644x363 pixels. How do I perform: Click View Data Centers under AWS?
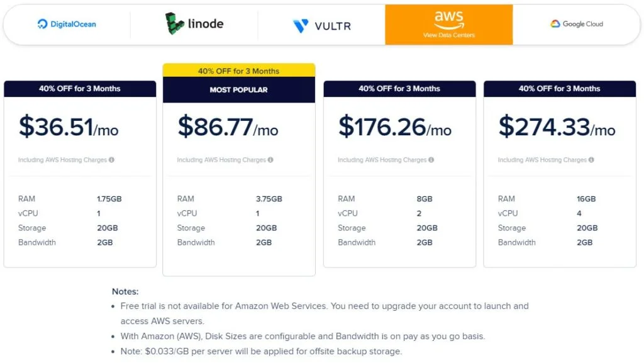click(449, 35)
